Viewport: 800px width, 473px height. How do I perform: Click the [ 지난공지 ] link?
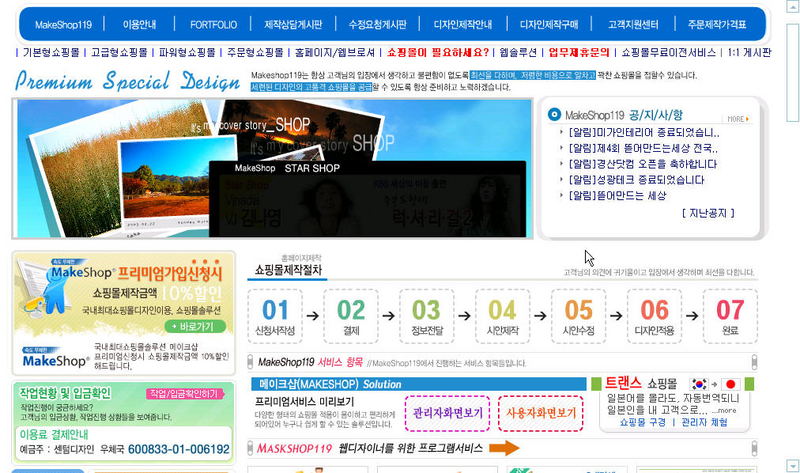[x=708, y=213]
